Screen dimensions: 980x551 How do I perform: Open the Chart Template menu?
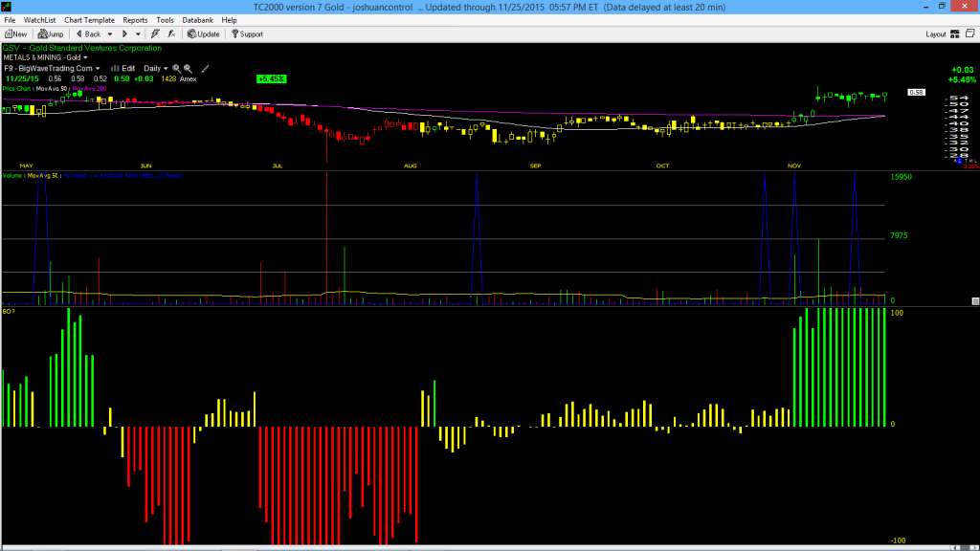click(x=89, y=20)
